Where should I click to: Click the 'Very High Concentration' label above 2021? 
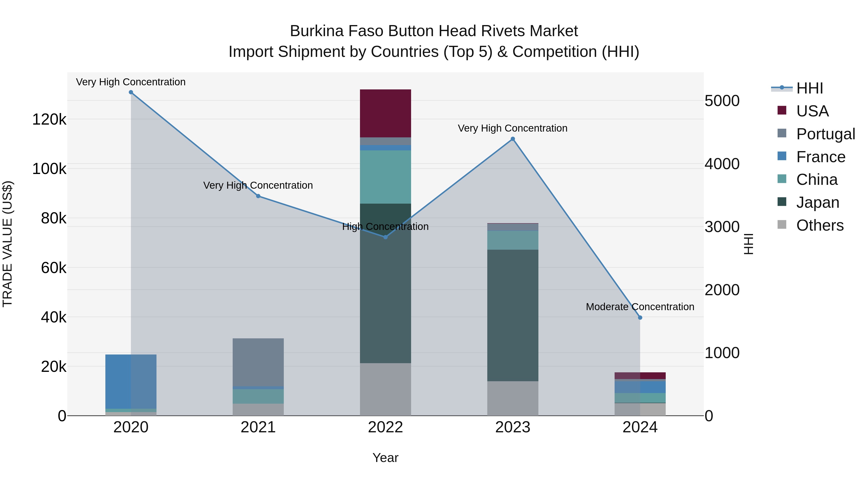[x=258, y=186]
